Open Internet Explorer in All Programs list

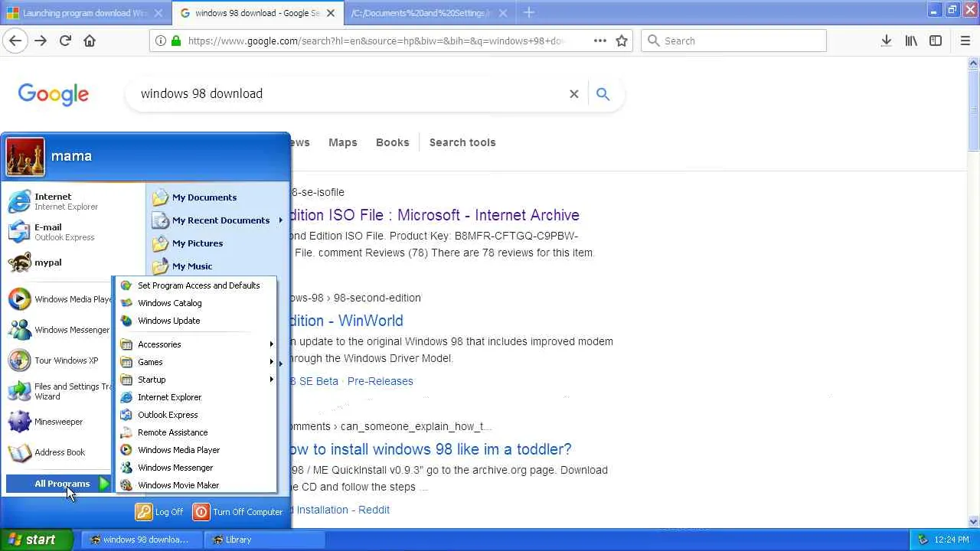pyautogui.click(x=196, y=397)
